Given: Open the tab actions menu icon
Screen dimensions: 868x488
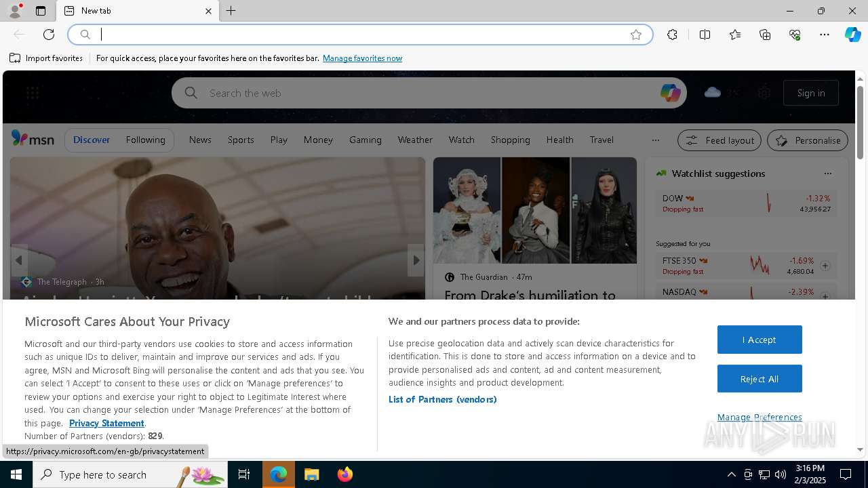Looking at the screenshot, I should tap(41, 11).
